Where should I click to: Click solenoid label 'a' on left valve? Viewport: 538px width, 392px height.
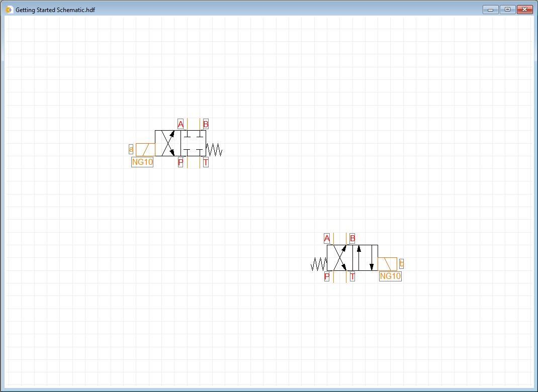point(131,149)
